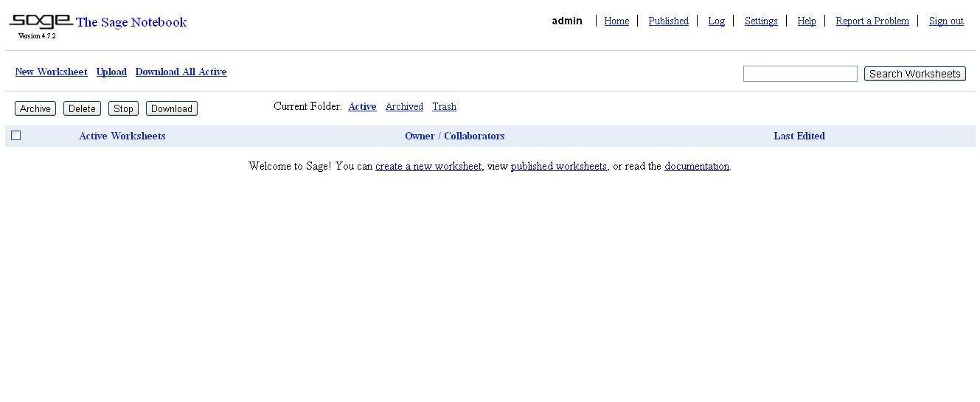Open the Home page link
Viewport: 980px width, 402px height.
pyautogui.click(x=616, y=21)
